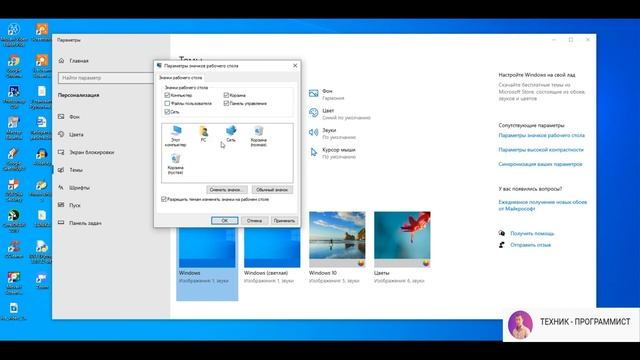This screenshot has width=640, height=360.
Task: Select the Windows (светлая) theme thumbnail
Action: (x=272, y=247)
